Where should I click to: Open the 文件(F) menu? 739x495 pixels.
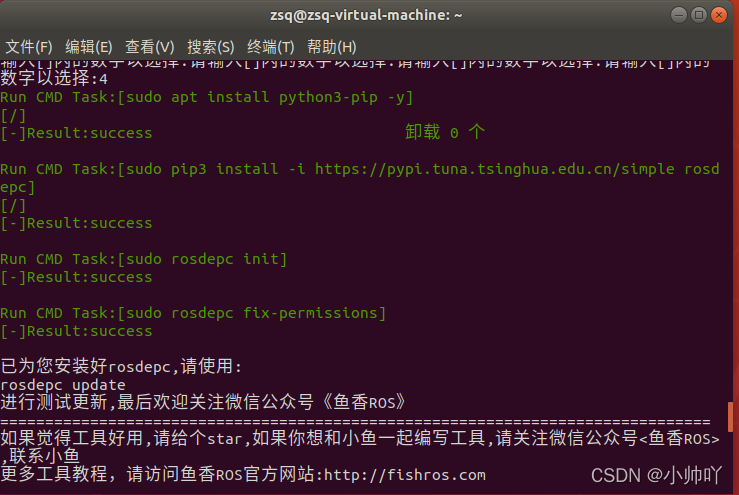pos(29,47)
